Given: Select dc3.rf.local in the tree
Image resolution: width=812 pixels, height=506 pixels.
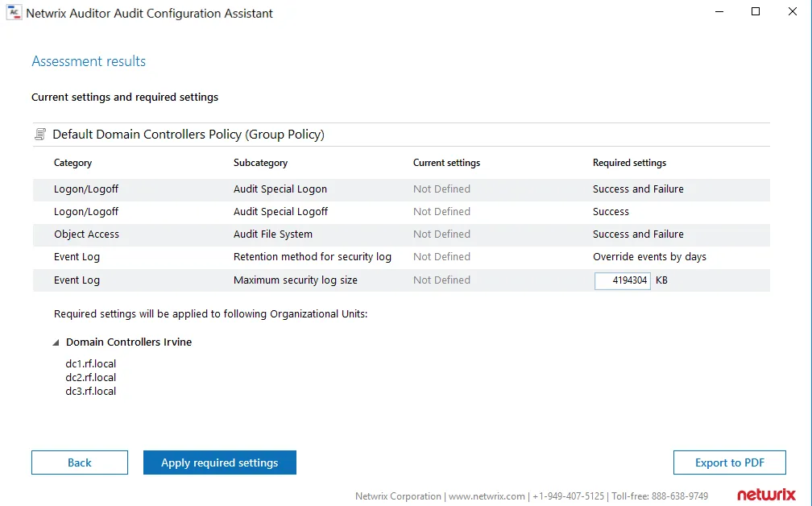Looking at the screenshot, I should pos(90,391).
